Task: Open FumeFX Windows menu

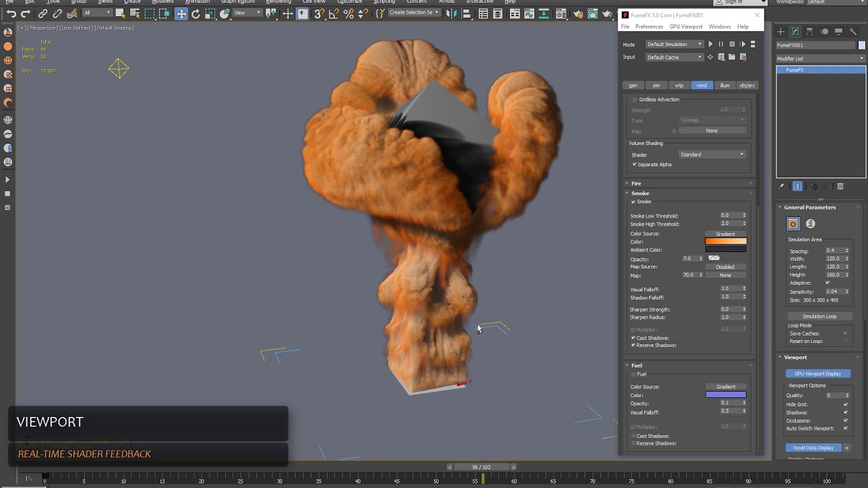Action: (x=719, y=26)
